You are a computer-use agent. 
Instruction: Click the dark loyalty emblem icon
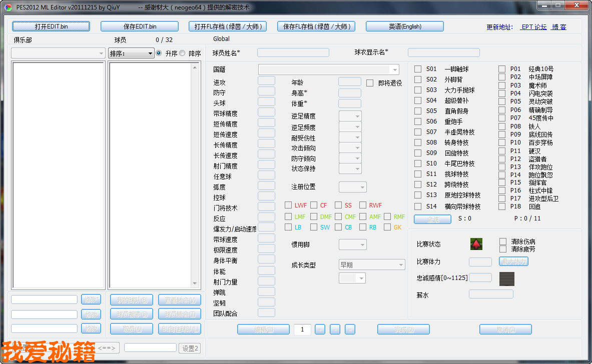pos(506,278)
